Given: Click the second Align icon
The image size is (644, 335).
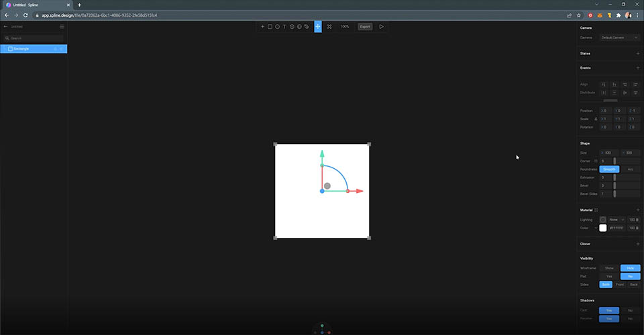Looking at the screenshot, I should (x=614, y=84).
